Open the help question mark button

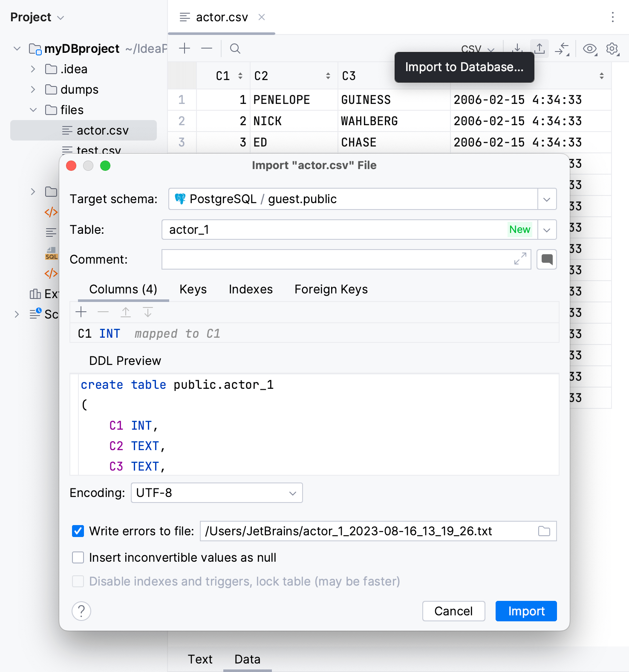(x=81, y=611)
